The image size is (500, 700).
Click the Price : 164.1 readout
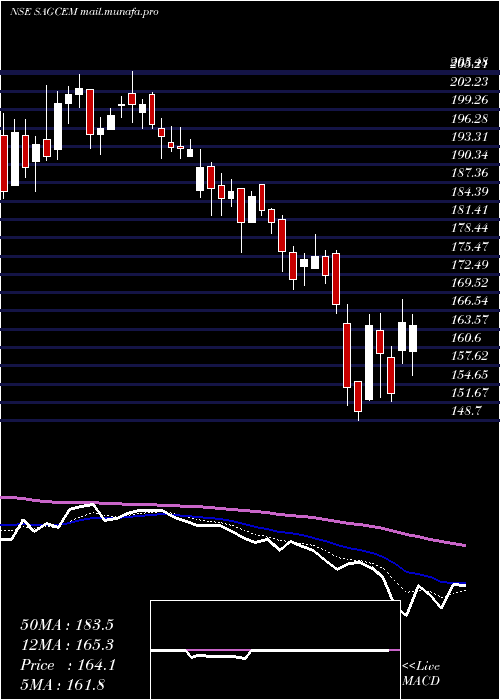[68, 665]
